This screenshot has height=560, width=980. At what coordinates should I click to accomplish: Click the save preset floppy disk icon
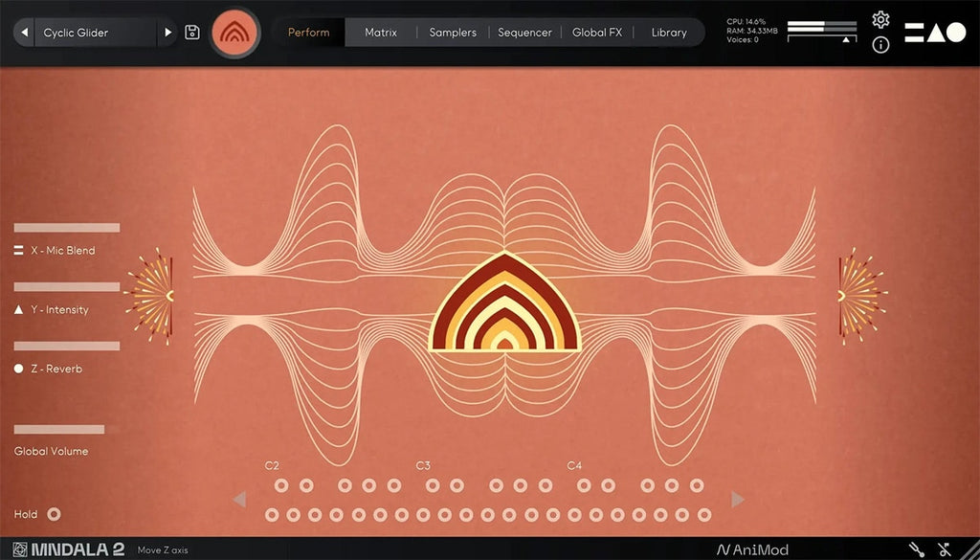(192, 33)
